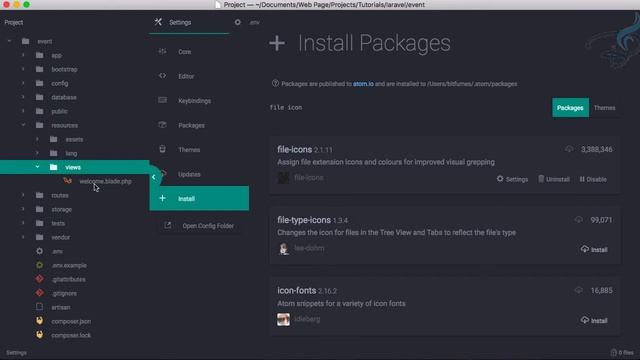640x360 pixels.
Task: Click the plus icon beside Install
Action: (x=162, y=198)
